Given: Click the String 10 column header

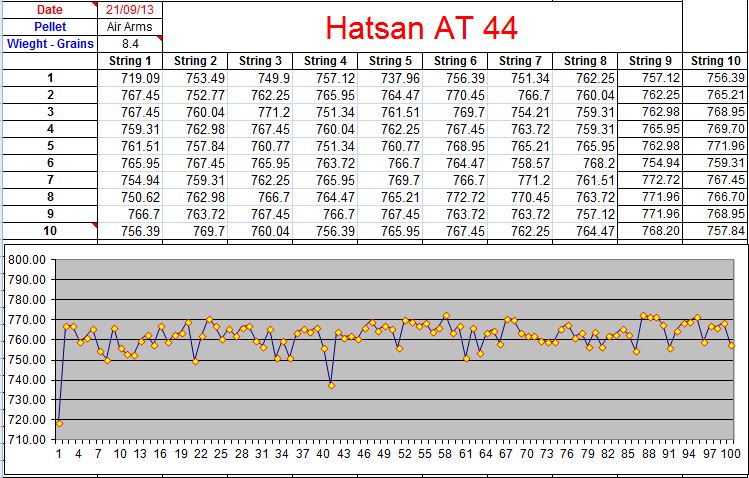Looking at the screenshot, I should (x=715, y=61).
